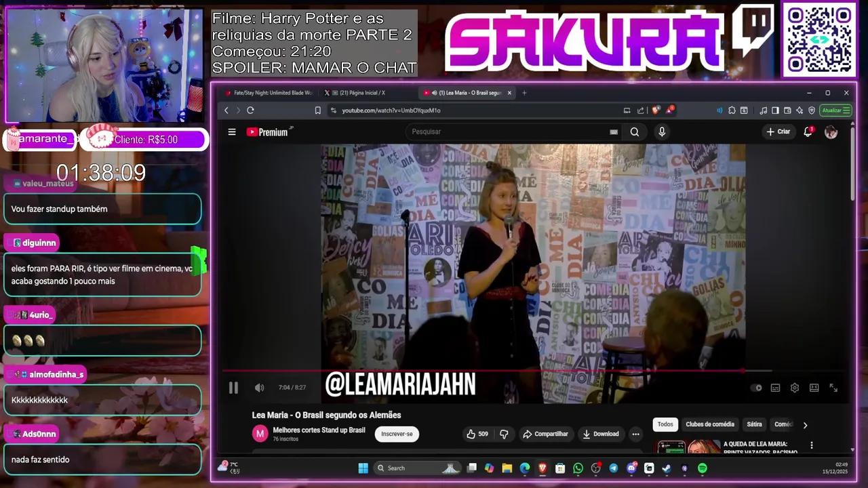Click the channel avatar with letter M
Image resolution: width=868 pixels, height=488 pixels.
(260, 434)
